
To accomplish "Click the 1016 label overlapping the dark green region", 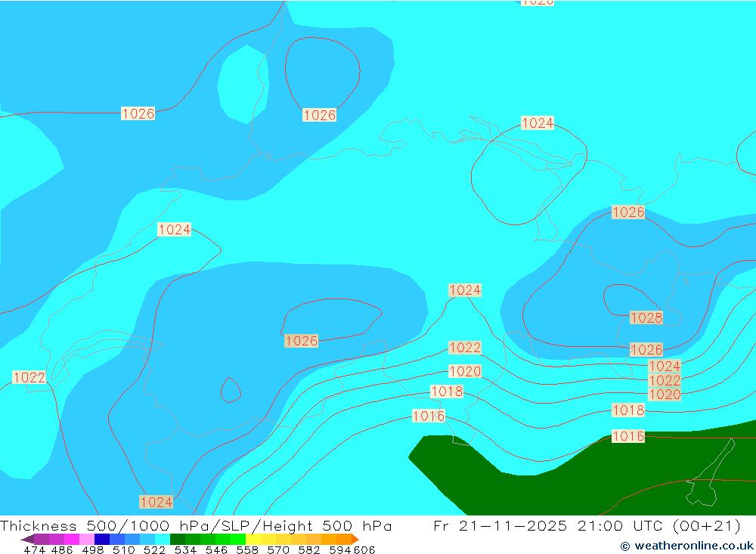I will click(628, 436).
